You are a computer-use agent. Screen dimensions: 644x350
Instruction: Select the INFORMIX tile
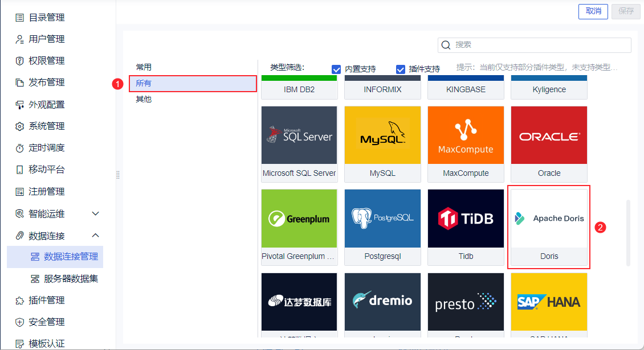click(x=382, y=88)
